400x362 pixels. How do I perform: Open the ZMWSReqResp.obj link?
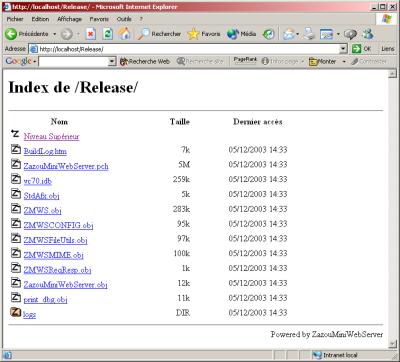(x=57, y=270)
